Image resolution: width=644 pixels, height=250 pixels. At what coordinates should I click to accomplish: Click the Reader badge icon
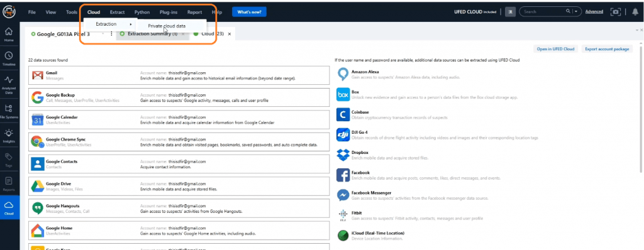tap(510, 12)
